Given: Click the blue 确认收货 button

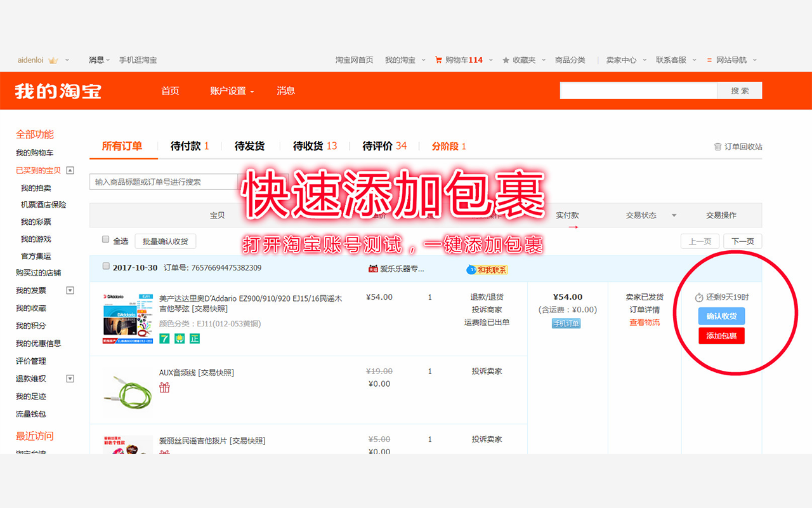Looking at the screenshot, I should coord(721,316).
